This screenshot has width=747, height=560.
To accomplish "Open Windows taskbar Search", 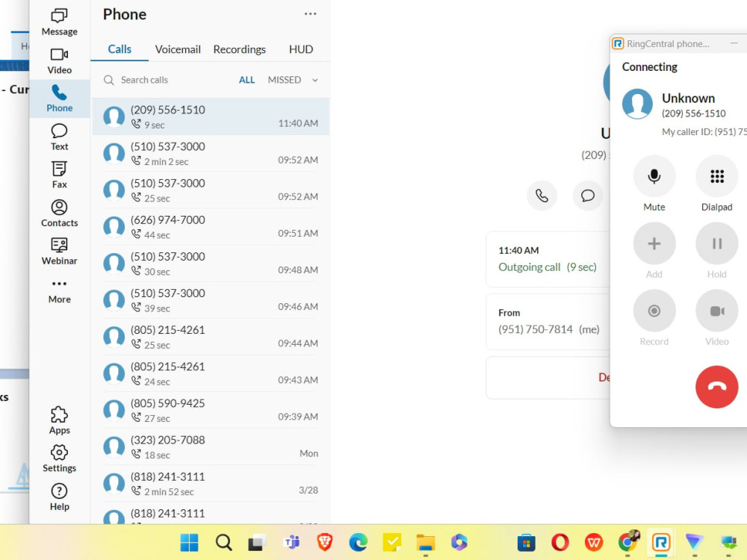I will tap(223, 542).
